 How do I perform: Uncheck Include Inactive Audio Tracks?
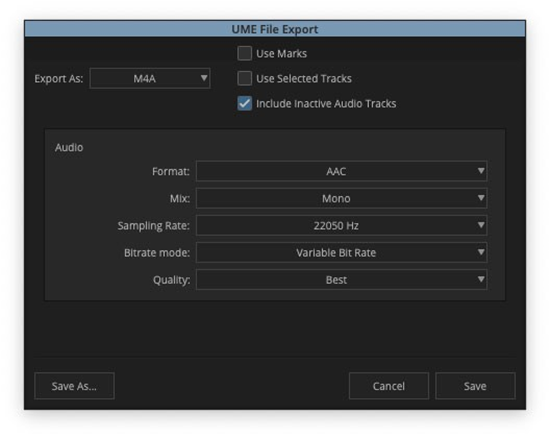[x=244, y=103]
